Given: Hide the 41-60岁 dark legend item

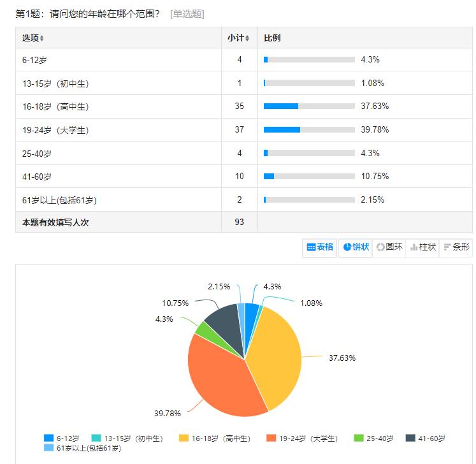Looking at the screenshot, I should [411, 439].
